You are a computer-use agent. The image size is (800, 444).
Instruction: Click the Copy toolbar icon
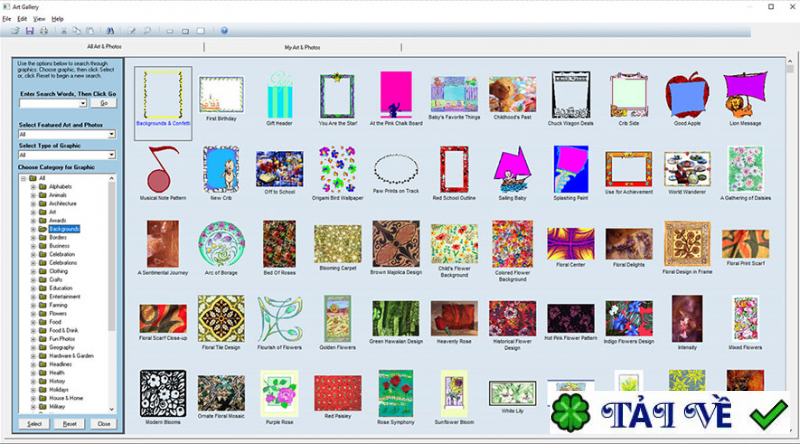point(77,31)
